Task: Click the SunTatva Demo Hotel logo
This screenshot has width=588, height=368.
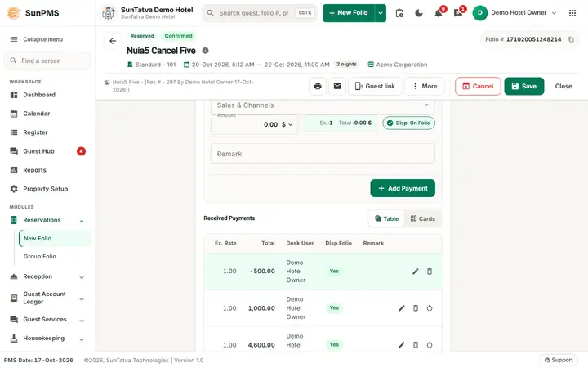Action: (x=109, y=13)
